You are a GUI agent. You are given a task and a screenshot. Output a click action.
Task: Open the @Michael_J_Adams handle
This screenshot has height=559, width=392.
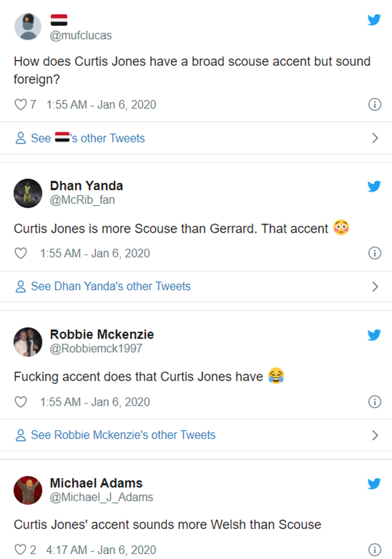point(101,497)
